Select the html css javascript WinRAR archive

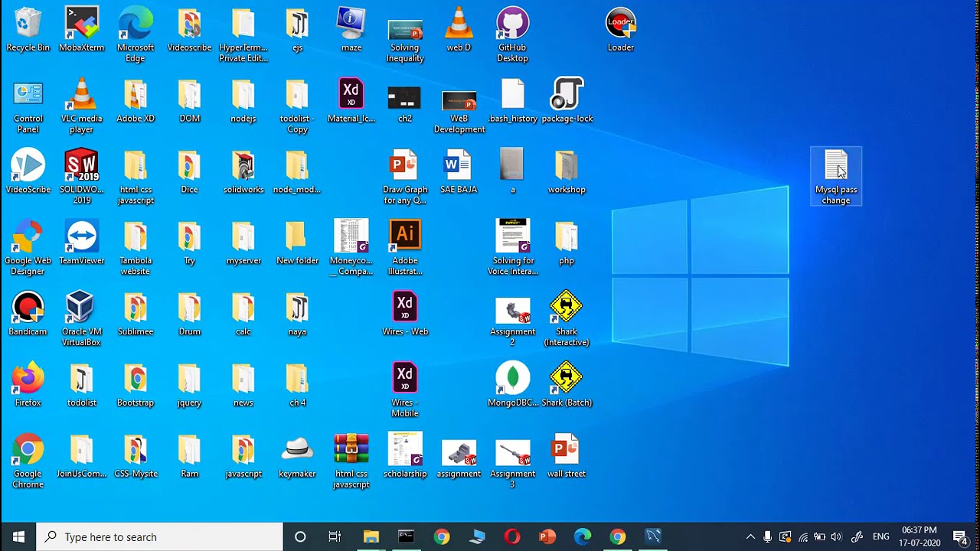pyautogui.click(x=351, y=462)
